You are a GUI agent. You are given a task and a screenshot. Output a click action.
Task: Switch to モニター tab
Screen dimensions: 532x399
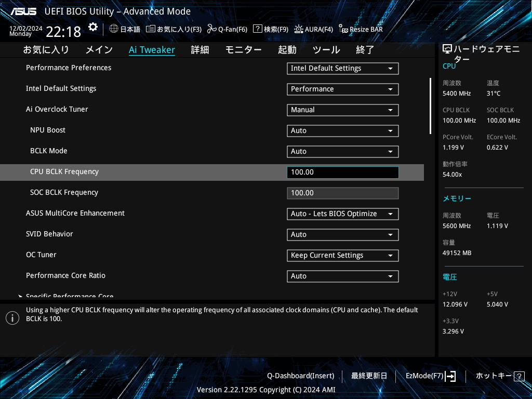coord(243,49)
